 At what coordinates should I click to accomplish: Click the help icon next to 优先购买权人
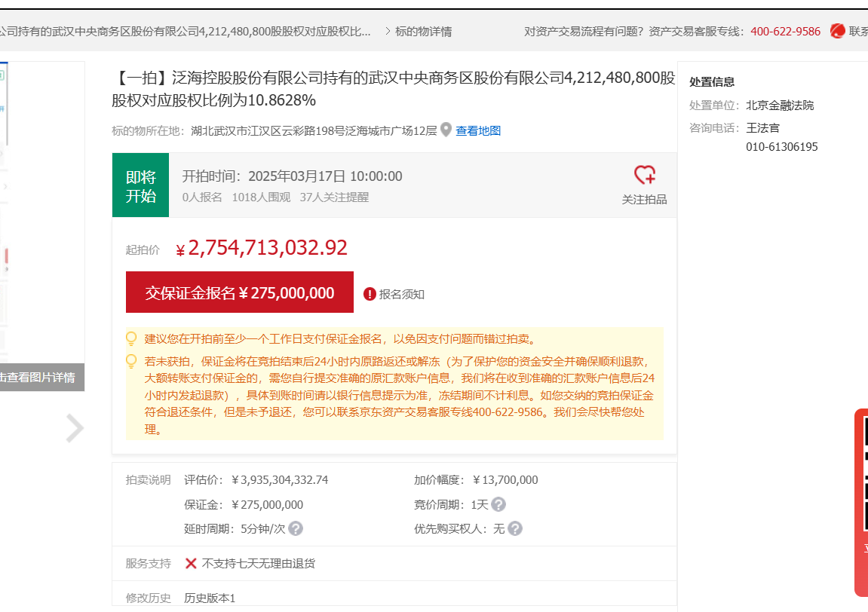(x=515, y=529)
